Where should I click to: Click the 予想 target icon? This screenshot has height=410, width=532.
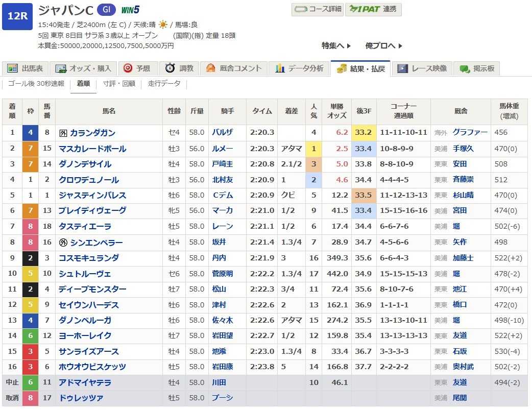point(128,68)
